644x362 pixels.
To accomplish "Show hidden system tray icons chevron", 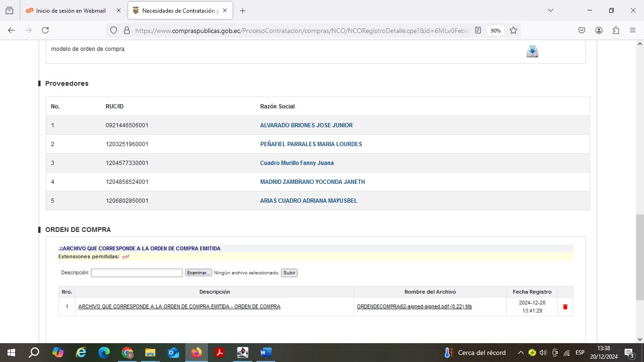I will [x=520, y=353].
